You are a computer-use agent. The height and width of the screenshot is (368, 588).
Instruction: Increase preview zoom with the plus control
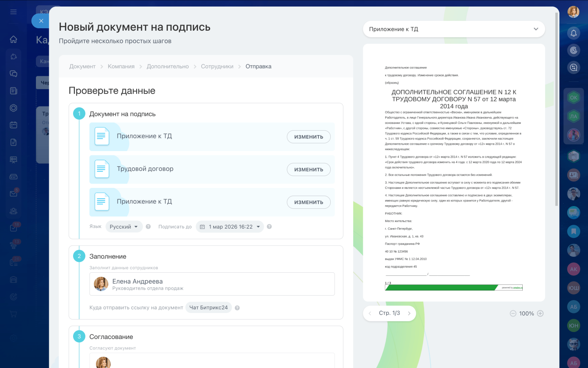point(539,313)
